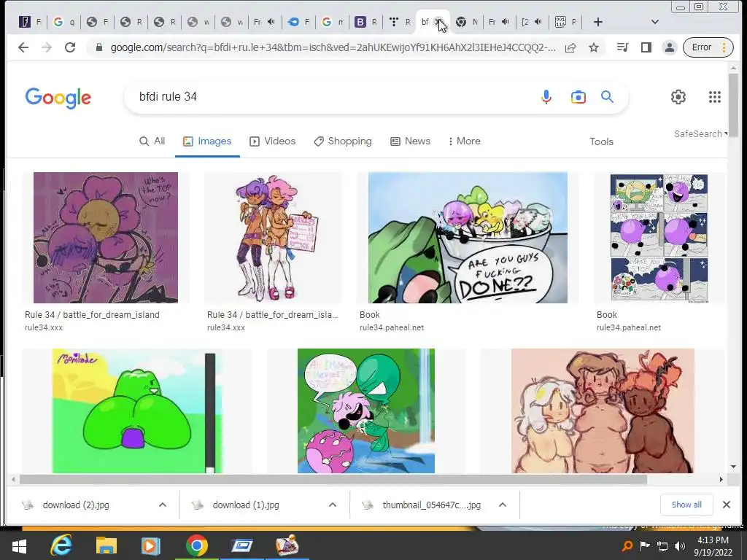Click the vertical scrollbar's down arrow
This screenshot has width=747, height=560.
(x=733, y=467)
